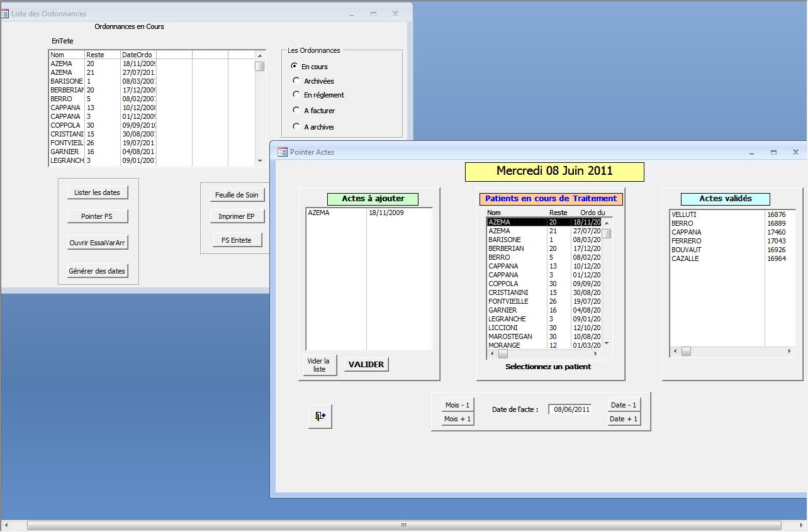The image size is (808, 532).
Task: Click the FS Entete button
Action: coord(237,240)
